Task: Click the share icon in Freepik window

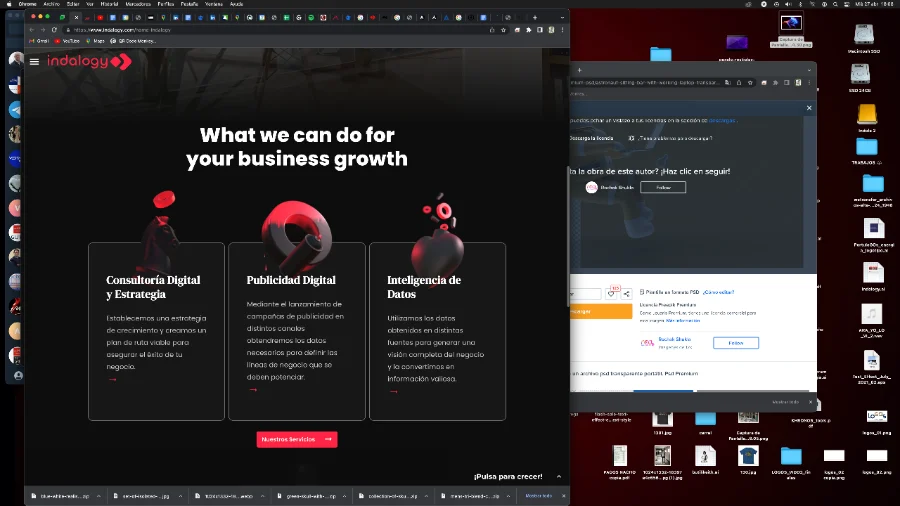Action: (627, 294)
